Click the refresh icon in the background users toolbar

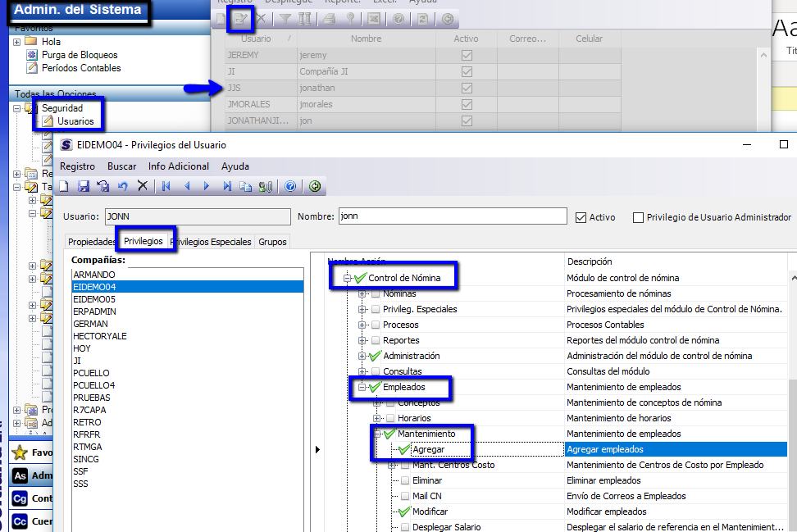tap(423, 20)
